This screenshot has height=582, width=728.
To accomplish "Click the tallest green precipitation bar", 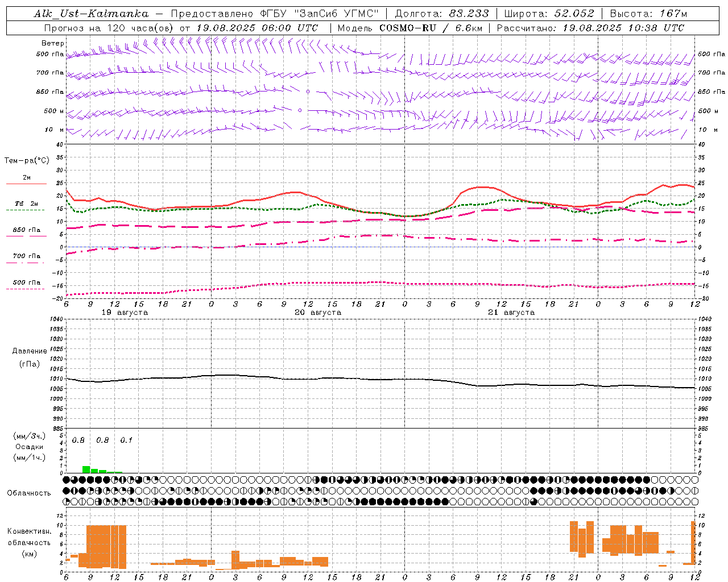I will [x=86, y=469].
